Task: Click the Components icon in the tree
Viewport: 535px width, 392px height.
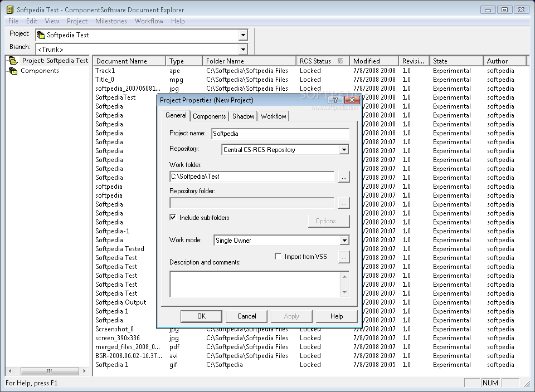Action: (13, 71)
